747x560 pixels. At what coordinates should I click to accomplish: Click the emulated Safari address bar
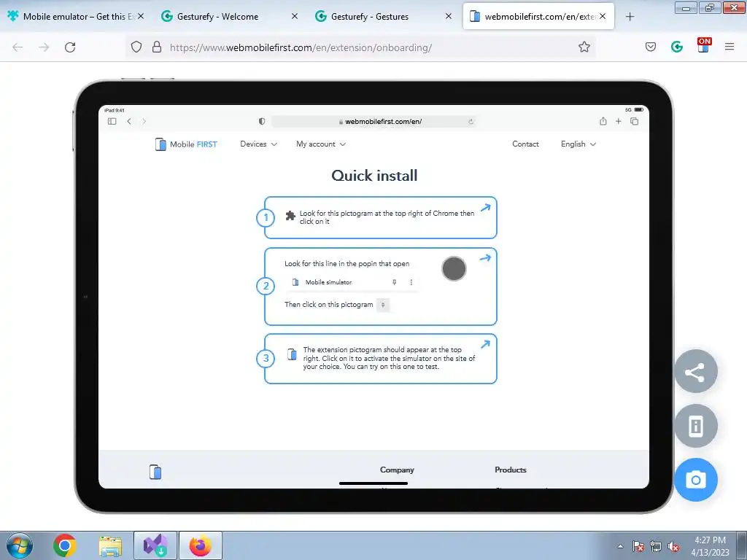click(374, 122)
